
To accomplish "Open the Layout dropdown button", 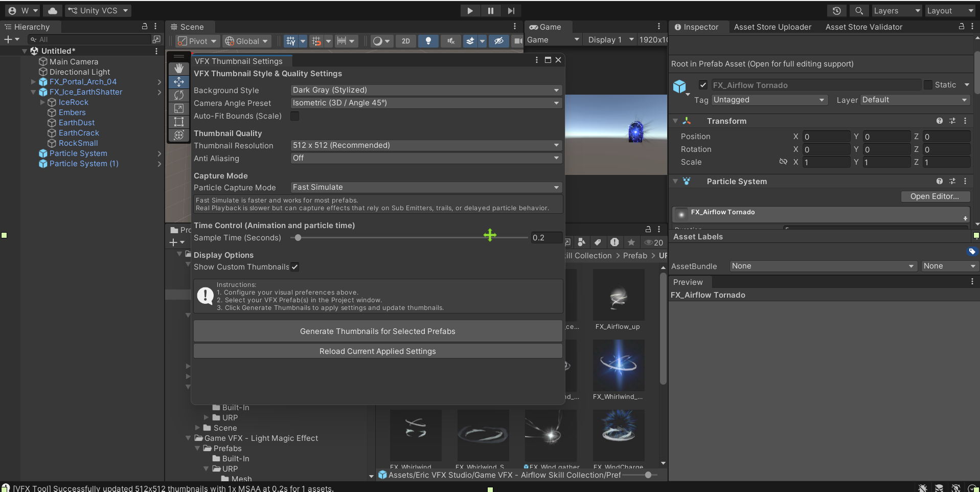I will 950,11.
